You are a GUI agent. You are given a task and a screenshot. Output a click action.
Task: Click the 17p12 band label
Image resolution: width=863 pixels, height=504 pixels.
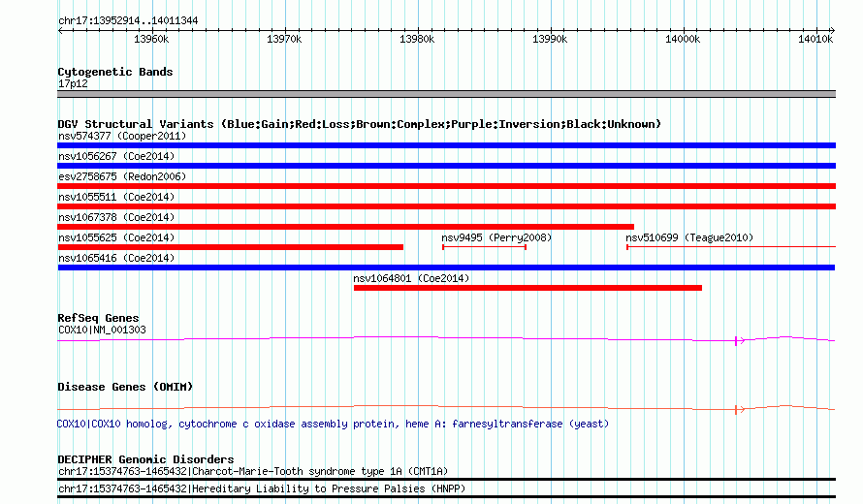(x=73, y=84)
